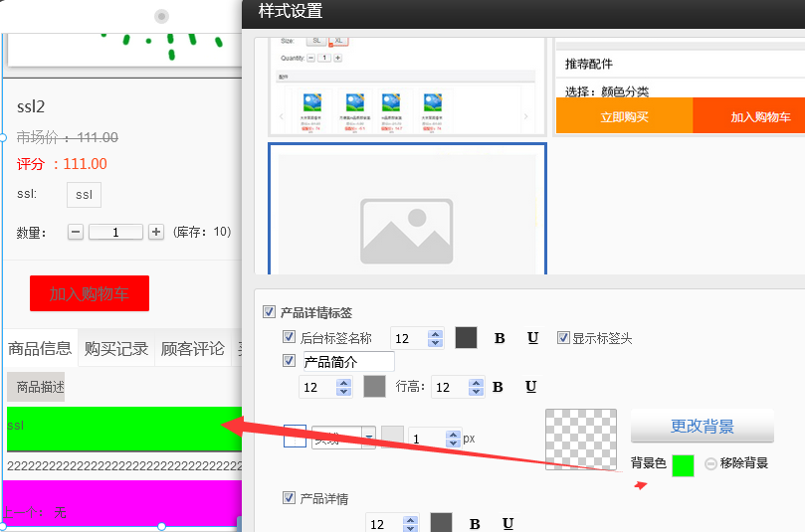
Task: Pick the green 背景色 color swatch
Action: pos(683,464)
